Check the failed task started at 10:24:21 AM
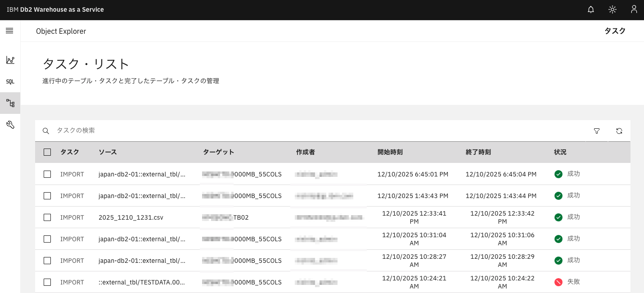 47,282
